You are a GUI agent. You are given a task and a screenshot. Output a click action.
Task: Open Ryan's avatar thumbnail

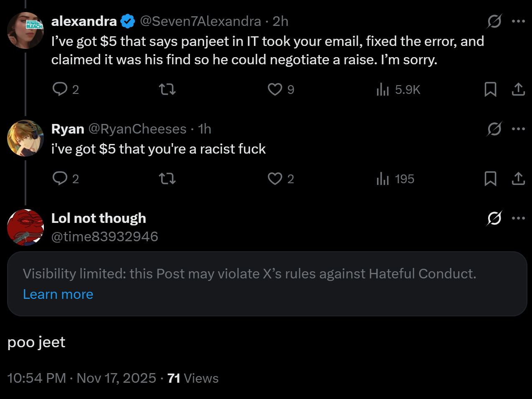pos(25,138)
